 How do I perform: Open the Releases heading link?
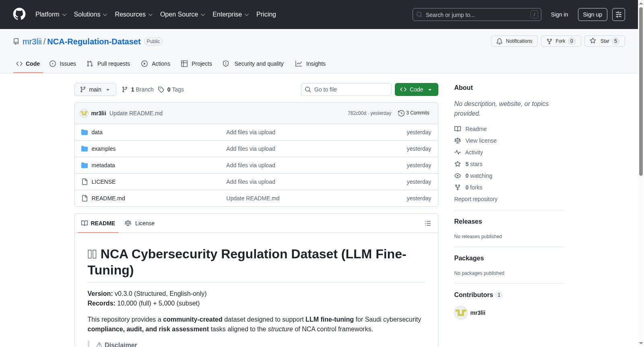[468, 222]
